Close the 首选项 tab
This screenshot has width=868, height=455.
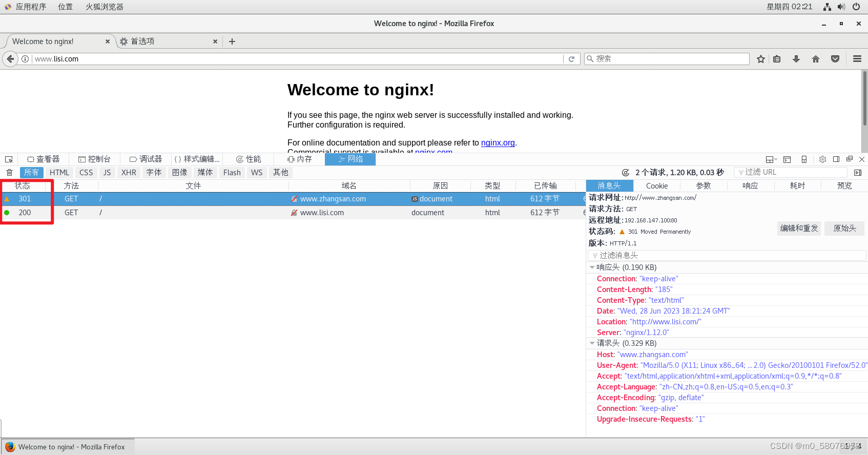215,42
